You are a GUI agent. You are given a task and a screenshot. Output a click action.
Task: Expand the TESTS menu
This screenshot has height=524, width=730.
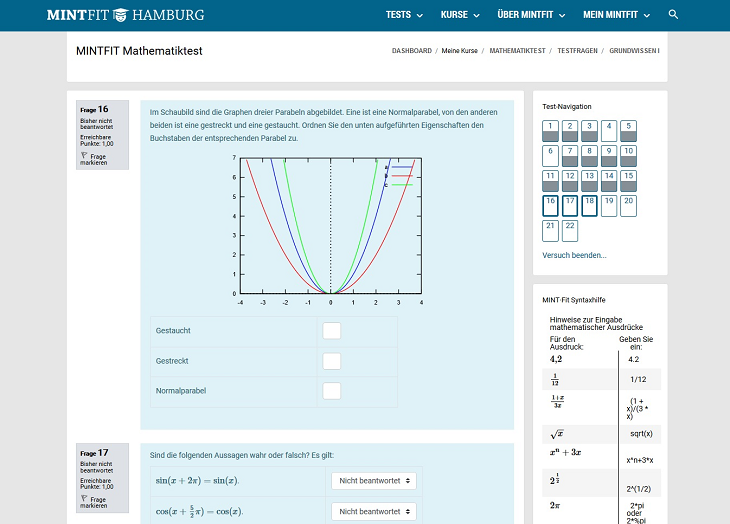[404, 15]
